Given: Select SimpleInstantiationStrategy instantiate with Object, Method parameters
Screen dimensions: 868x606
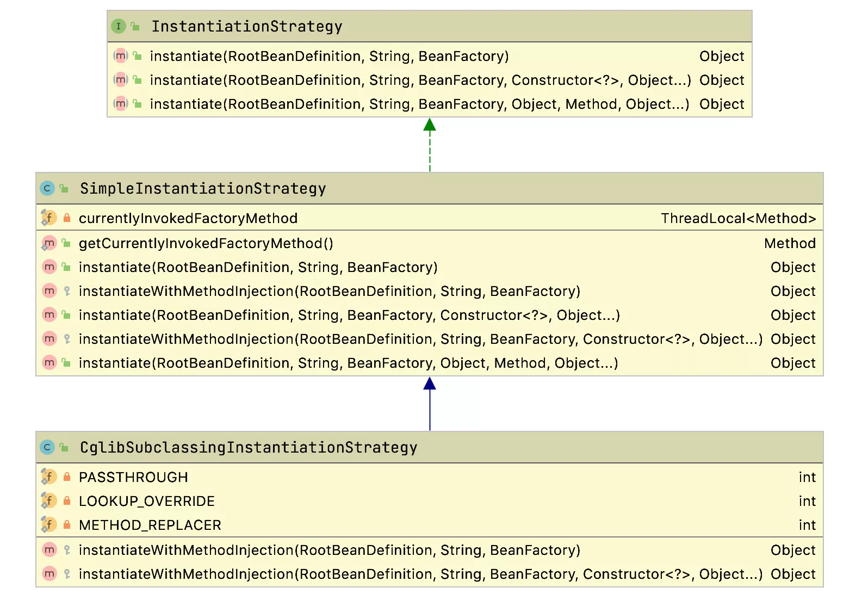Looking at the screenshot, I should (x=349, y=363).
